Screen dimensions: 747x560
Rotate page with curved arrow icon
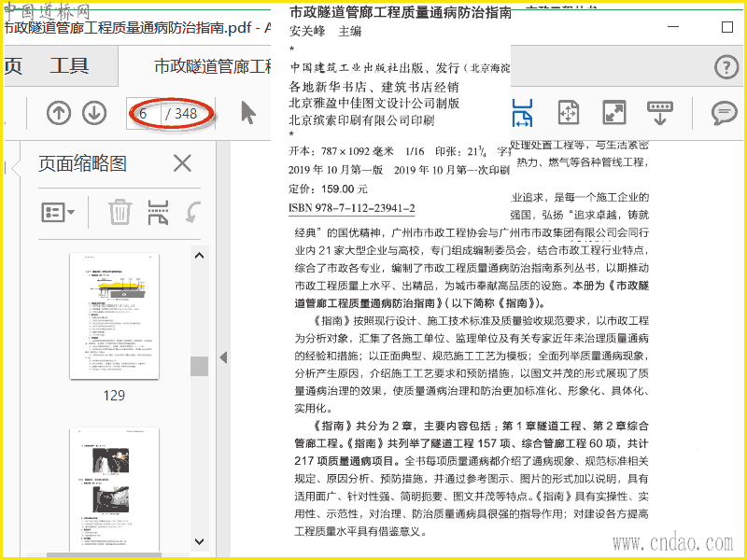[x=193, y=212]
